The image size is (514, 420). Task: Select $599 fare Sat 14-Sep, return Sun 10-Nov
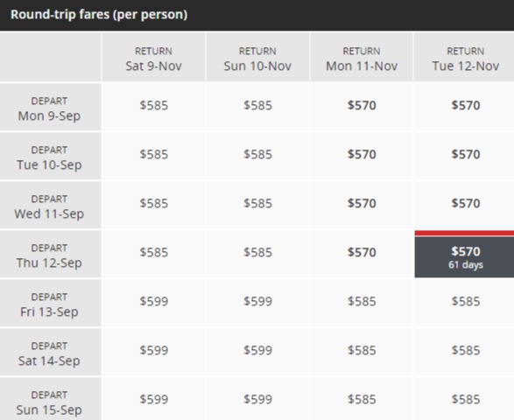(257, 351)
